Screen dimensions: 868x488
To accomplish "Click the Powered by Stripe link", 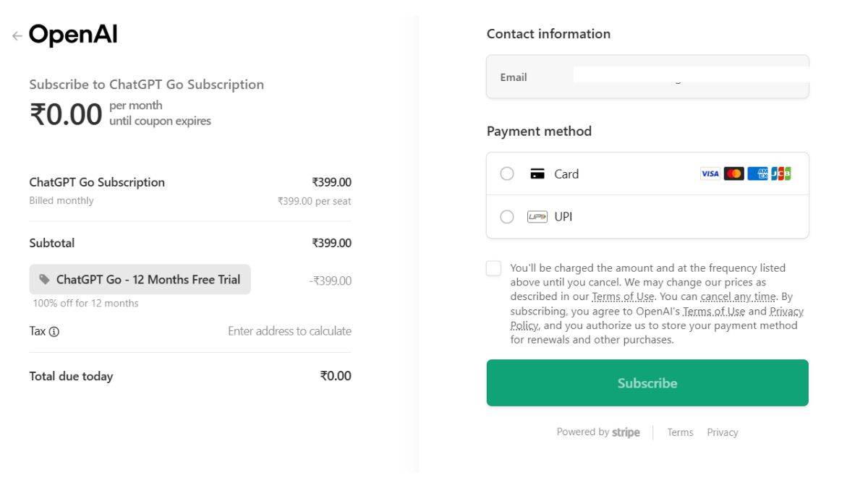I will pyautogui.click(x=598, y=432).
